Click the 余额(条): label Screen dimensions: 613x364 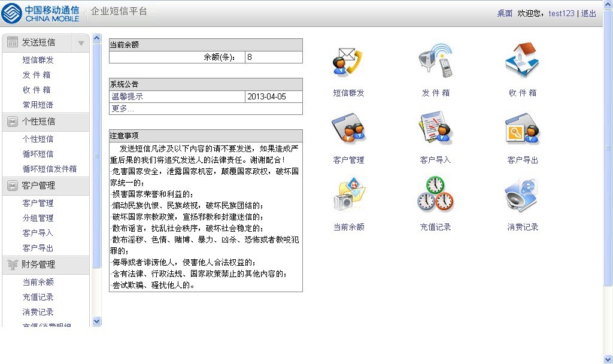(219, 57)
